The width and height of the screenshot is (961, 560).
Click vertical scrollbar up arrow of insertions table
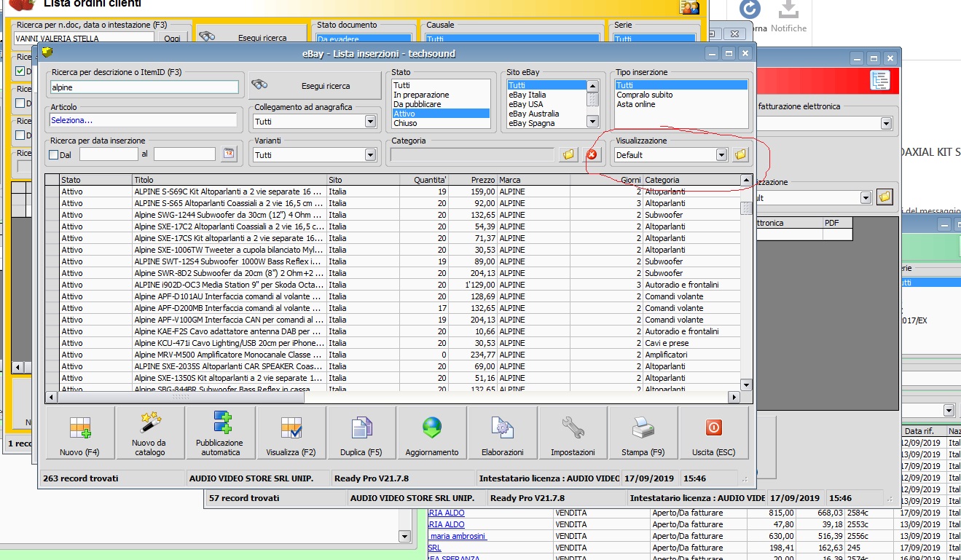(x=746, y=180)
